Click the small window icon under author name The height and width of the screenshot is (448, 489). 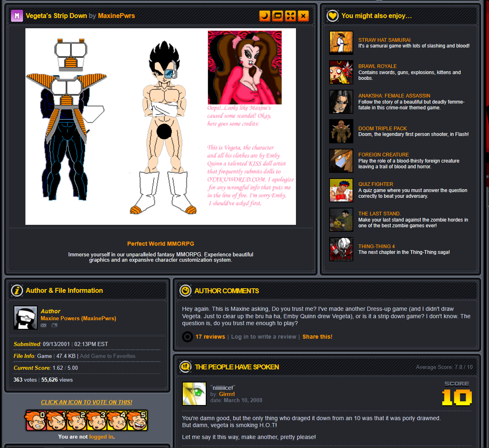tap(55, 325)
